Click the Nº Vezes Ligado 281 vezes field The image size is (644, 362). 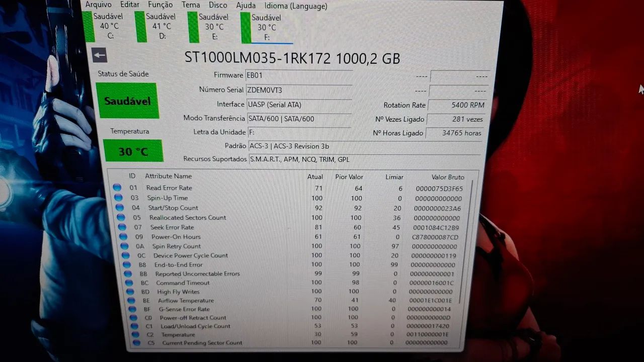click(456, 119)
